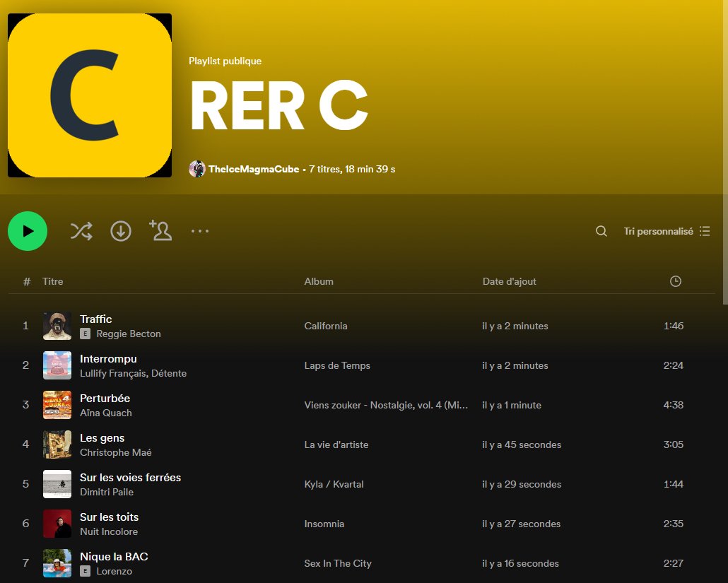The width and height of the screenshot is (728, 583).
Task: Click track number 5 in the list
Action: 25,484
